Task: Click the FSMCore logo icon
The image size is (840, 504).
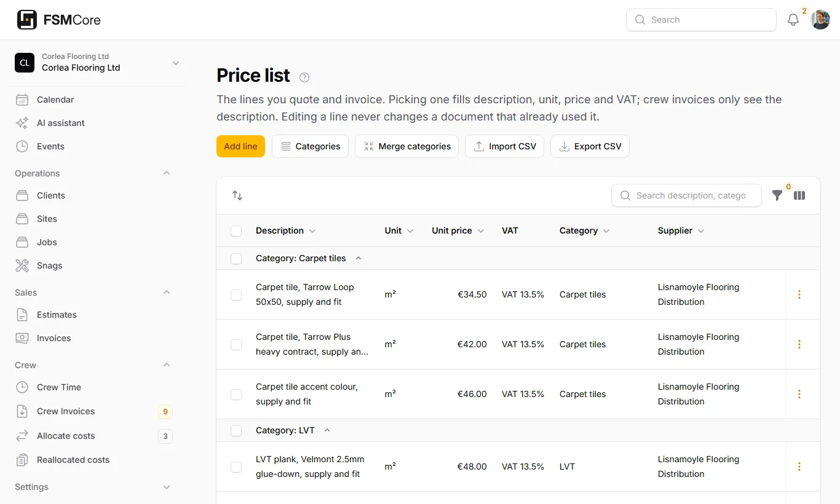Action: click(27, 20)
